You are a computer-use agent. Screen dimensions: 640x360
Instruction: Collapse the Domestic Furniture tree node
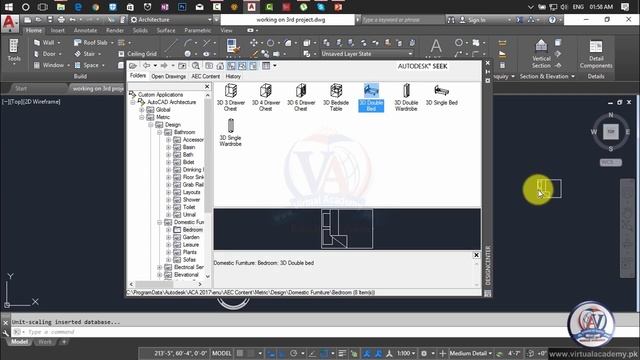160,222
